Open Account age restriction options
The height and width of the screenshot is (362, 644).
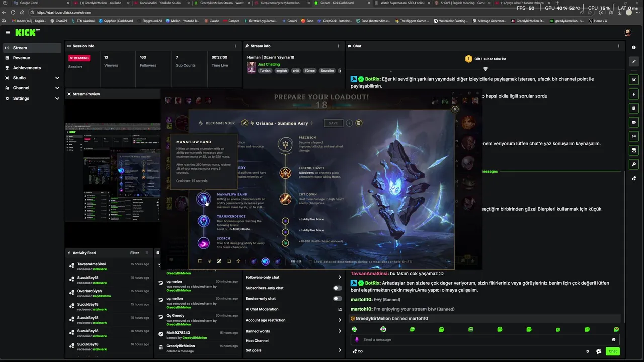[293, 320]
